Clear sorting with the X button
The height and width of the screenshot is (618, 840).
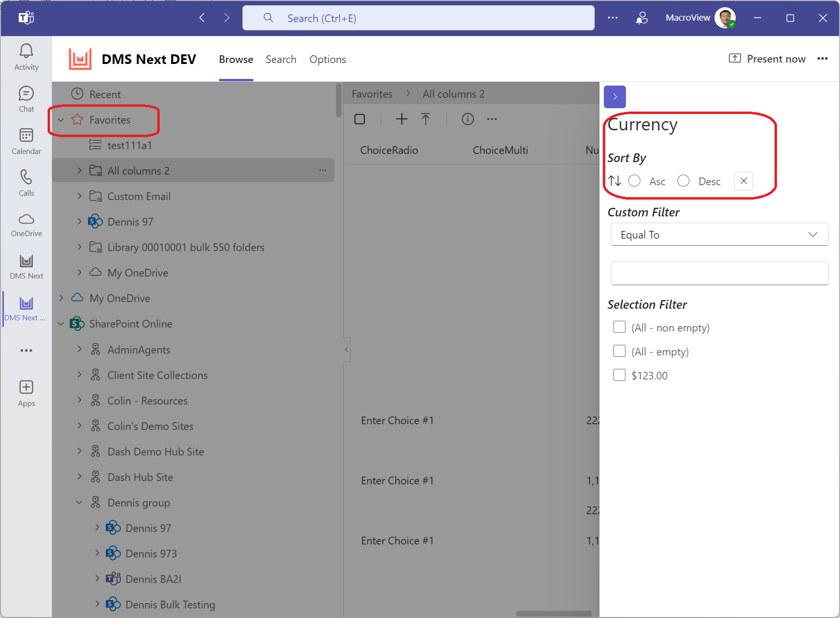point(743,181)
